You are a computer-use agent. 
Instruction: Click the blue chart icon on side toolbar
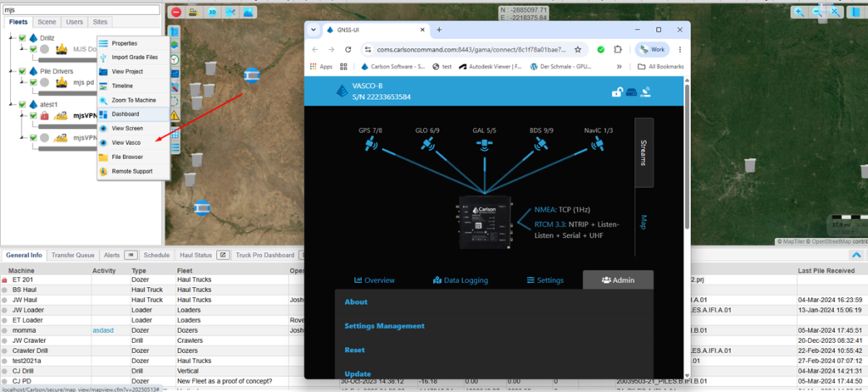click(x=175, y=73)
